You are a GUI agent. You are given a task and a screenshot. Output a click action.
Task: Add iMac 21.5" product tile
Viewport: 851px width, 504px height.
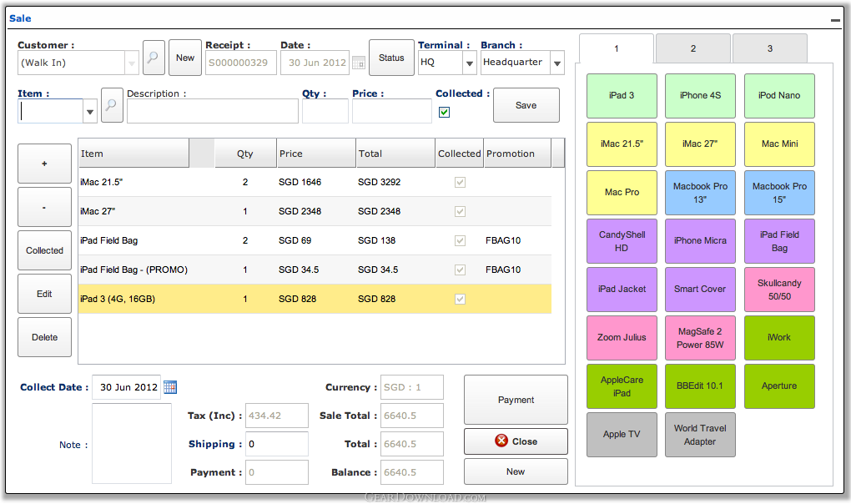[x=622, y=144]
